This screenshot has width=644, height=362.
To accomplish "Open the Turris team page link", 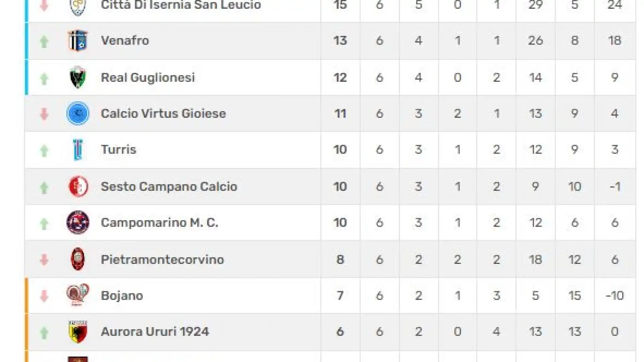I will pos(119,149).
